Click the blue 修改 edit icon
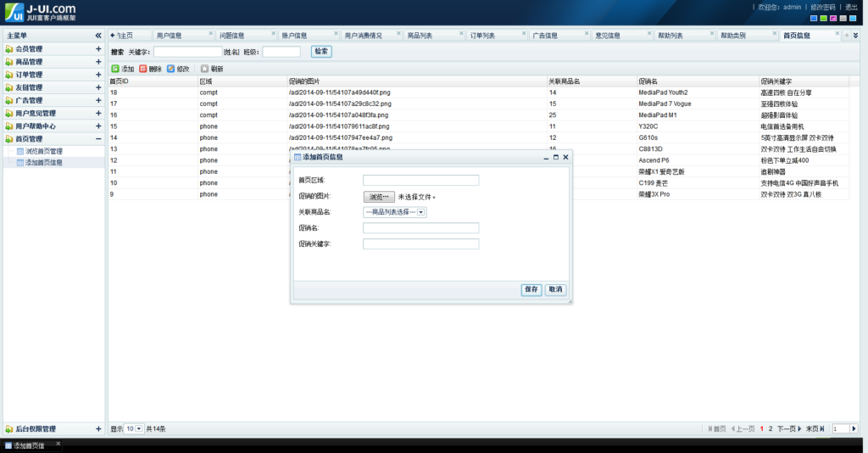 tap(170, 69)
